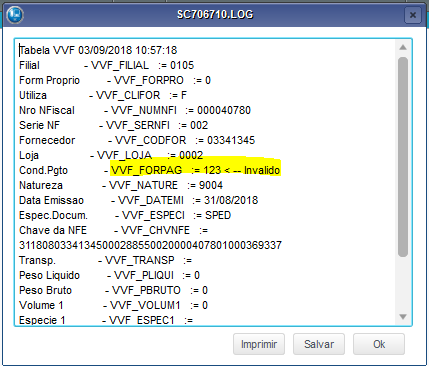The width and height of the screenshot is (429, 366).
Task: Save the log with Salvar button
Action: click(x=319, y=344)
